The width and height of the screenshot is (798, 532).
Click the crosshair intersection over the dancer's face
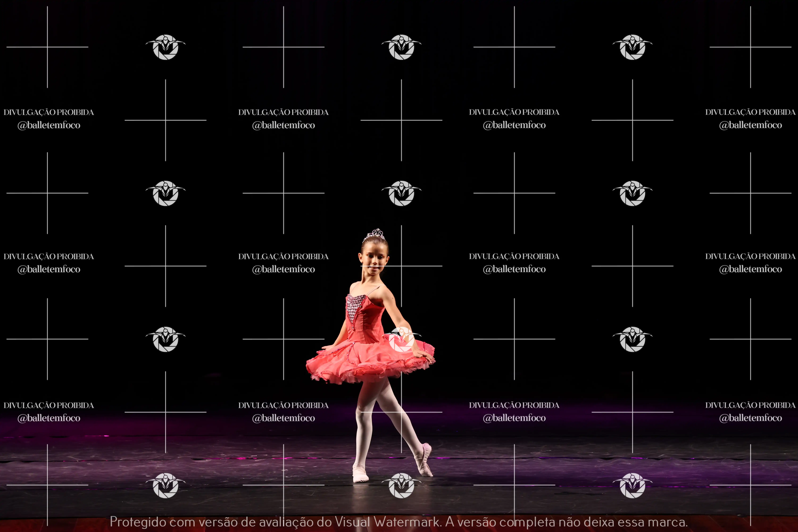(401, 266)
